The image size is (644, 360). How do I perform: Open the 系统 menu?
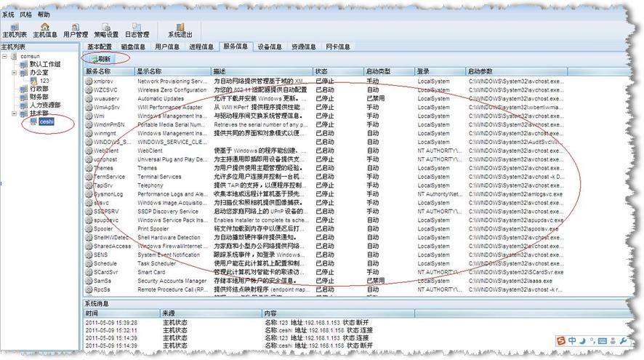pyautogui.click(x=8, y=15)
